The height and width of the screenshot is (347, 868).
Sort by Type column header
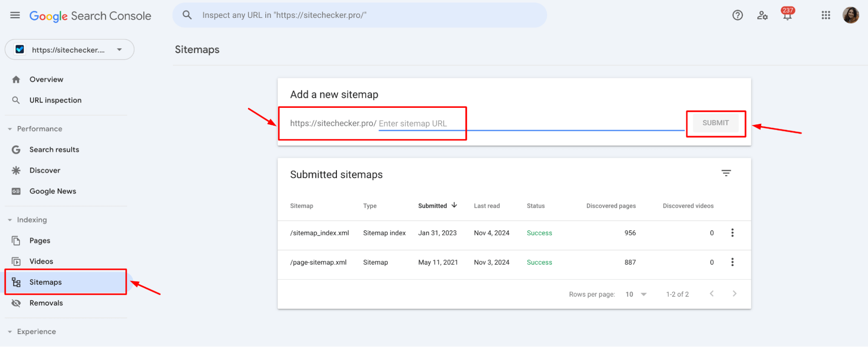tap(370, 206)
